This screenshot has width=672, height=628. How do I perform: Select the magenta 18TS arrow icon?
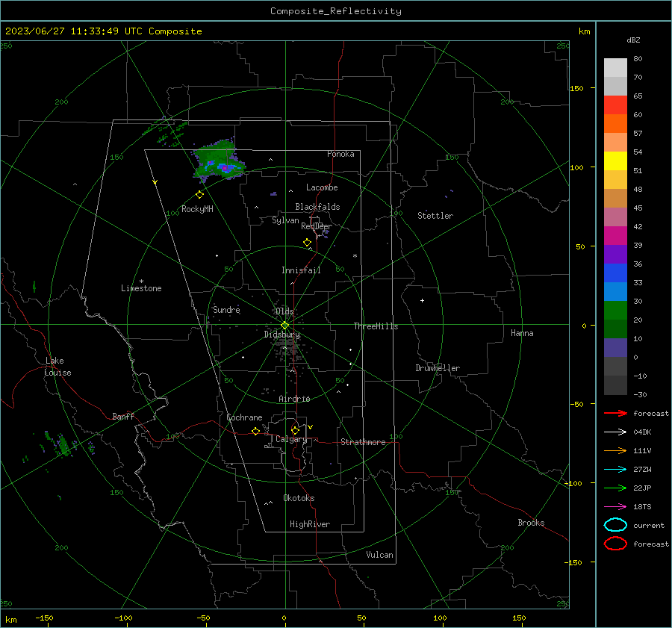(615, 507)
